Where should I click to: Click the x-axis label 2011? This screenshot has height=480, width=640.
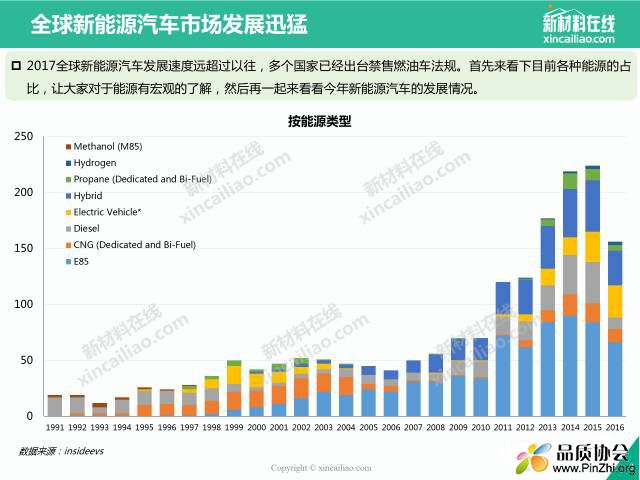pyautogui.click(x=503, y=427)
